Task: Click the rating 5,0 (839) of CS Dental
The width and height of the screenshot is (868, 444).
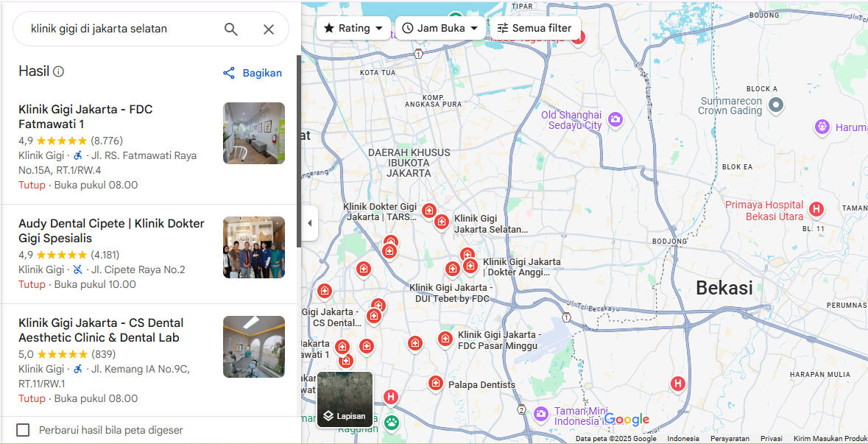Action: click(67, 353)
